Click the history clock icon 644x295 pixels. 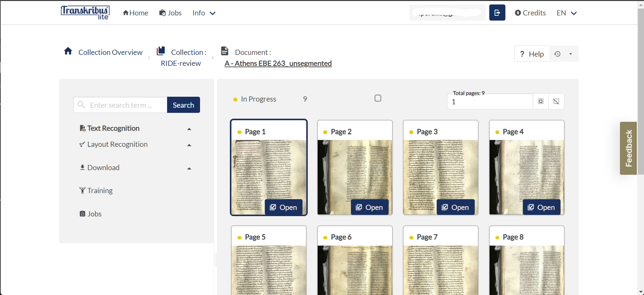558,54
